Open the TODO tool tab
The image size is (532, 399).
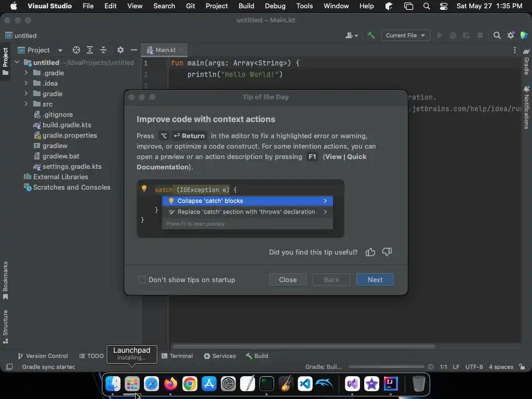click(91, 356)
